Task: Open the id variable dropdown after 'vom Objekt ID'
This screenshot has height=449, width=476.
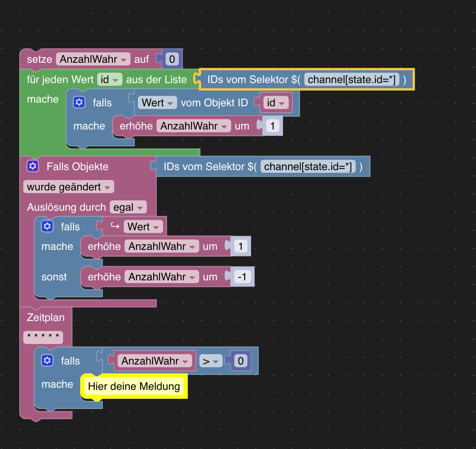Action: 276,103
